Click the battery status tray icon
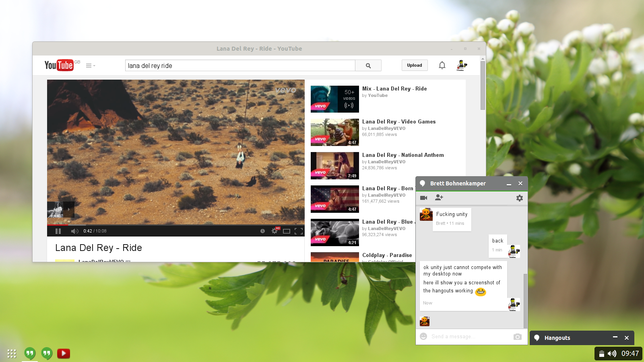Viewport: 644px width, 362px height. [601, 354]
